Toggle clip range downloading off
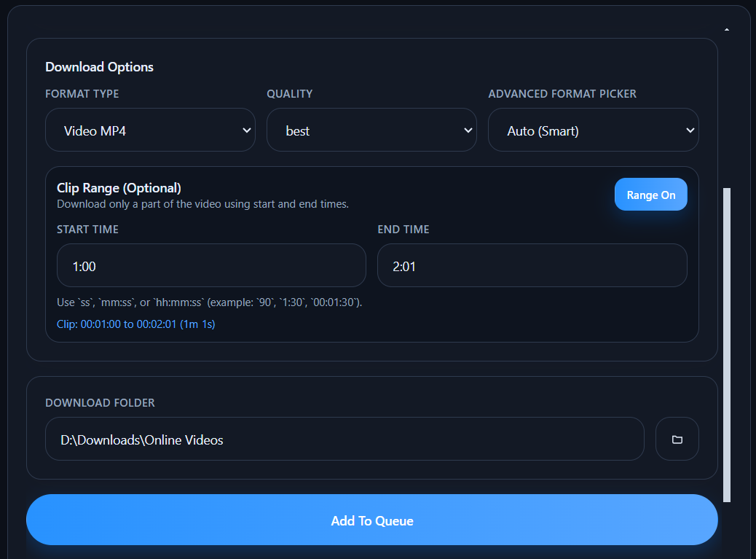Image resolution: width=756 pixels, height=559 pixels. point(650,194)
